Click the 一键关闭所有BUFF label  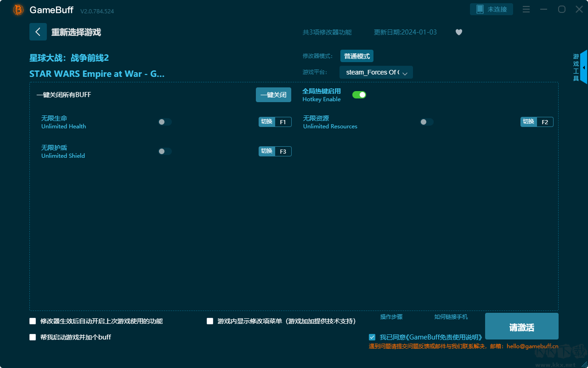point(64,95)
